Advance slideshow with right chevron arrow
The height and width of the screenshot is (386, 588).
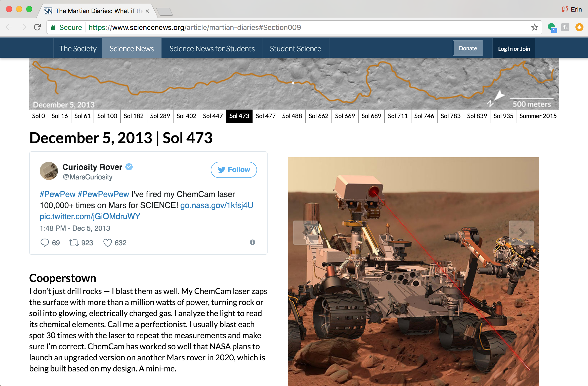click(x=521, y=233)
